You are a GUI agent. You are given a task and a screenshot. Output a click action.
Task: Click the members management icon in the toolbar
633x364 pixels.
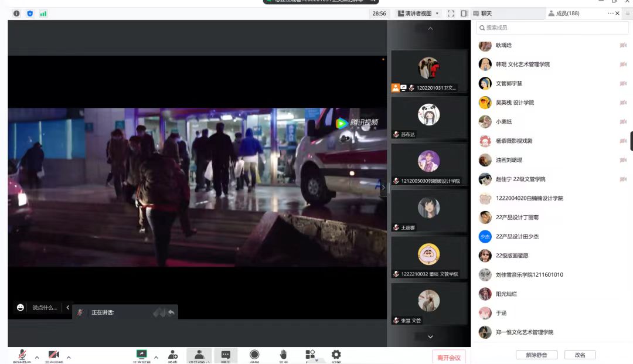(x=199, y=355)
